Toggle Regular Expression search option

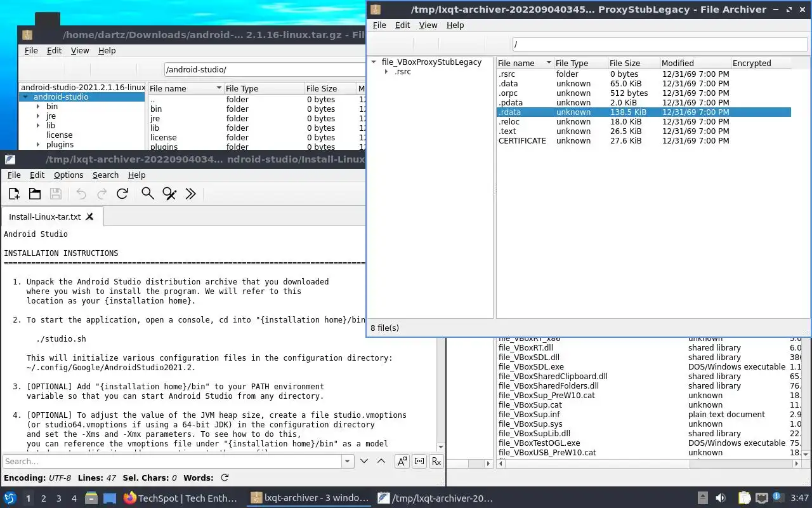[x=436, y=462]
